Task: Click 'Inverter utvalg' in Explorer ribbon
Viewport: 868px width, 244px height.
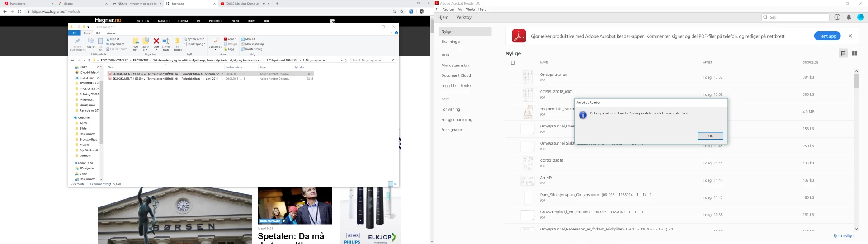Action: [252, 49]
